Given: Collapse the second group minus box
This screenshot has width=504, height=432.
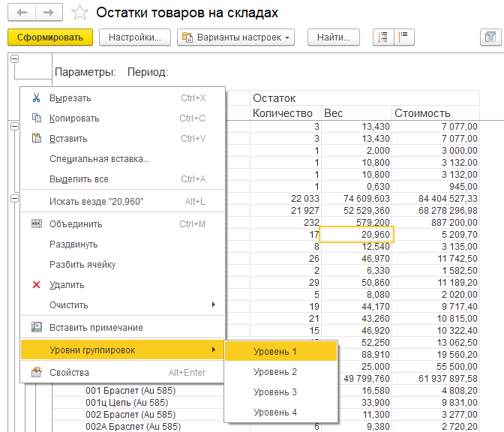Looking at the screenshot, I should [14, 127].
